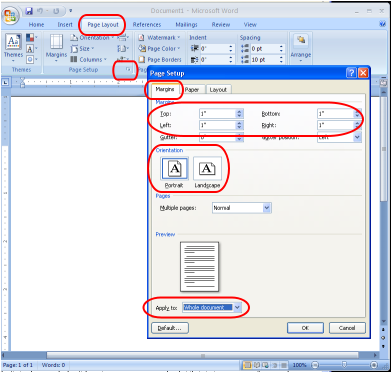Switch to Full Screen Reading view
This screenshot has width=392, height=373.
pos(256,365)
